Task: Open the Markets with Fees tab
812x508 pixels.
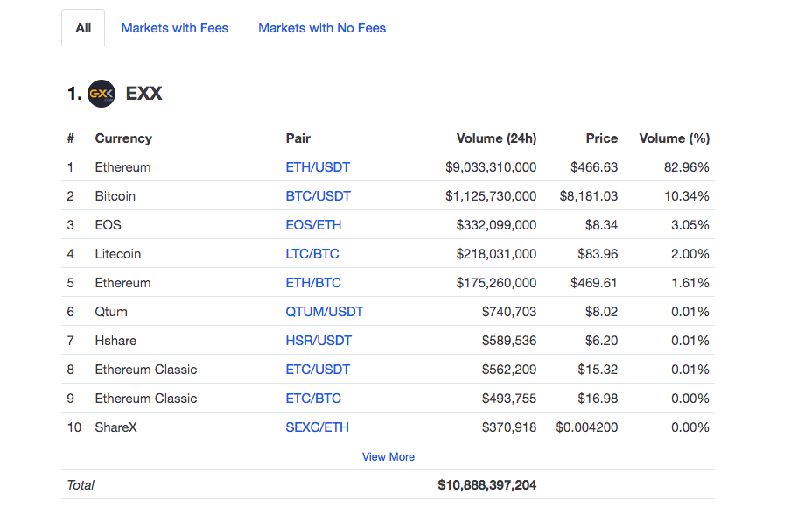Action: 175,28
